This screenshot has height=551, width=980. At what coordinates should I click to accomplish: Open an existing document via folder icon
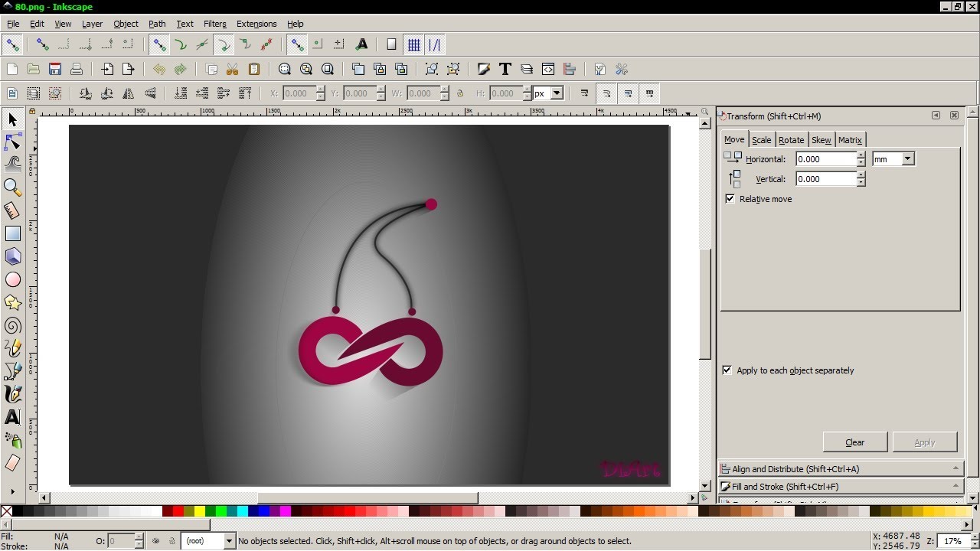34,69
